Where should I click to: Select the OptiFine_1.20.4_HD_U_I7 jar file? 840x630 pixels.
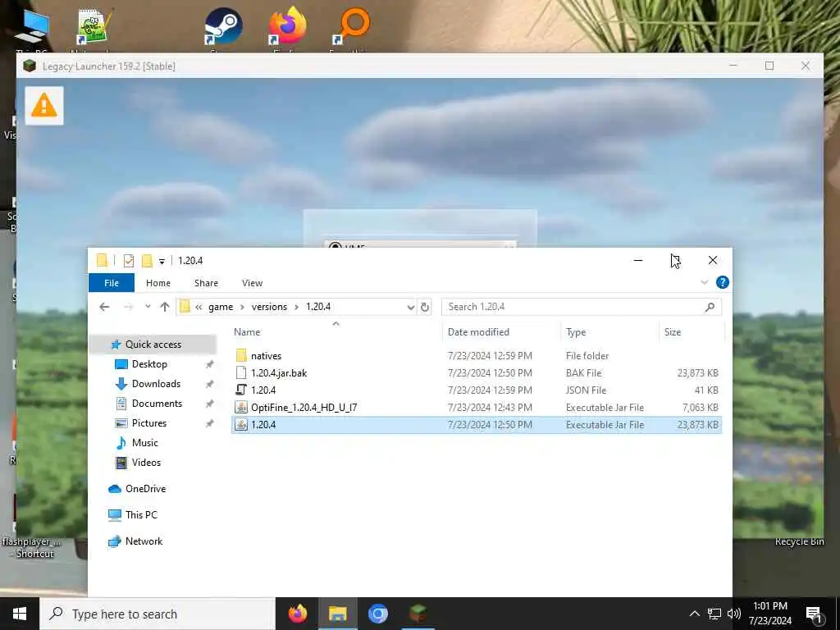coord(477,408)
